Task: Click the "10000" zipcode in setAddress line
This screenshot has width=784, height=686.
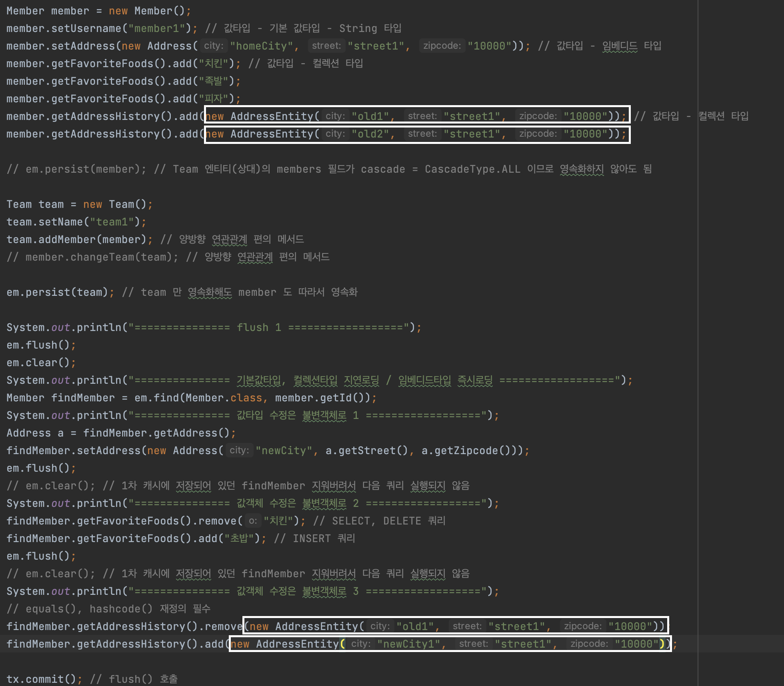Action: tap(490, 46)
